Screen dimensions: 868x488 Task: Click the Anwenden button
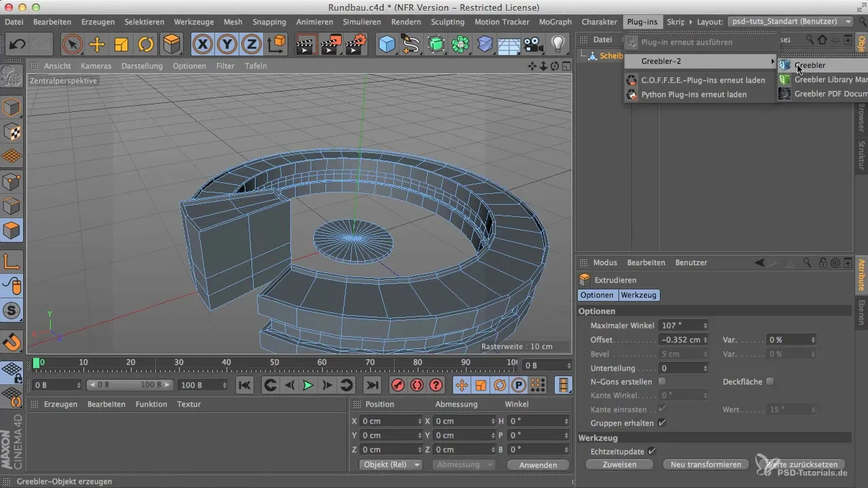click(x=537, y=465)
